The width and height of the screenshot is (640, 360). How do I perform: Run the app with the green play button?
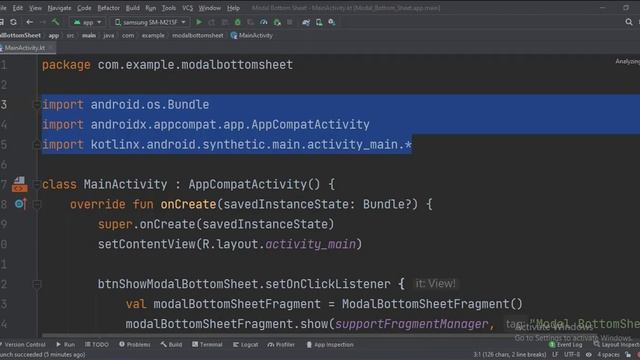pos(199,22)
